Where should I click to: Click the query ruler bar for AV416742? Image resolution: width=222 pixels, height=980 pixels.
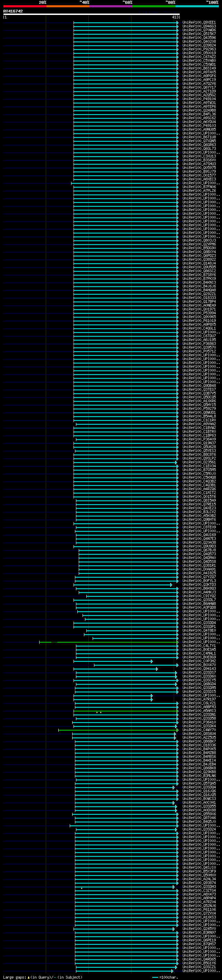click(91, 14)
